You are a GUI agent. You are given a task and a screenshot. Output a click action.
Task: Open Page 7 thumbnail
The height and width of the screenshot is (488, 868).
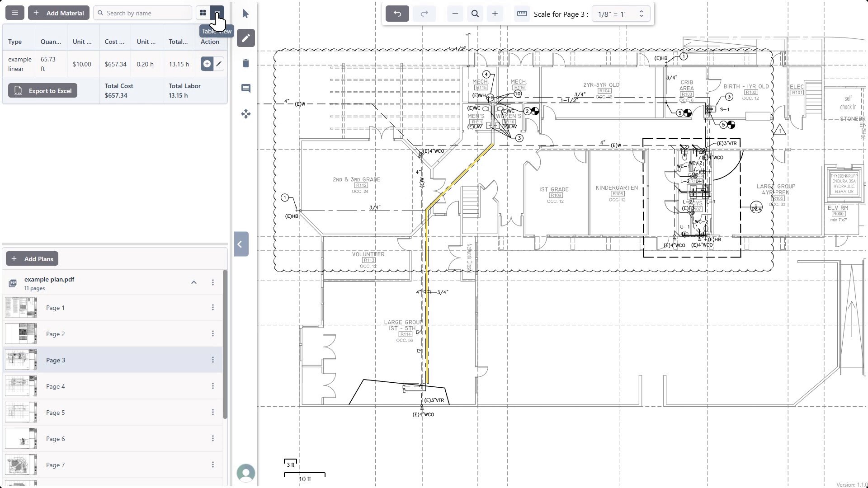(21, 465)
